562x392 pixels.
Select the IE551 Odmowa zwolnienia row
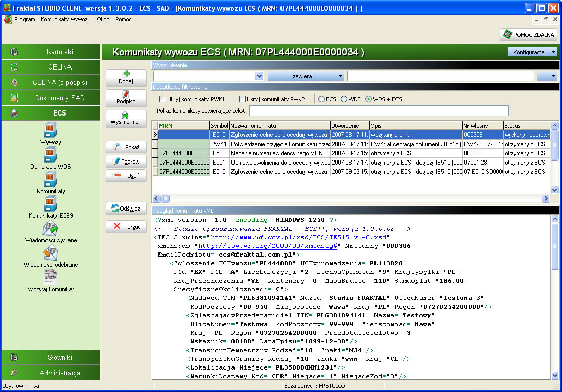click(354, 163)
